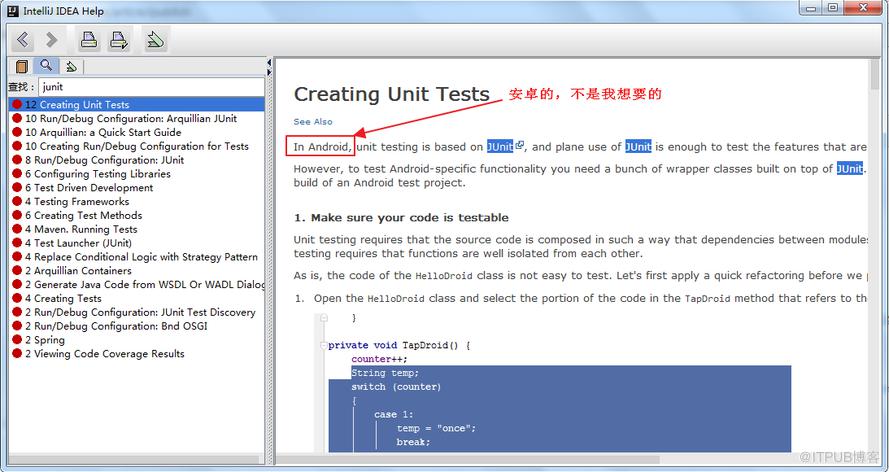889x472 pixels.
Task: Click the content pane horizontal scrollbar
Action: coord(468,459)
